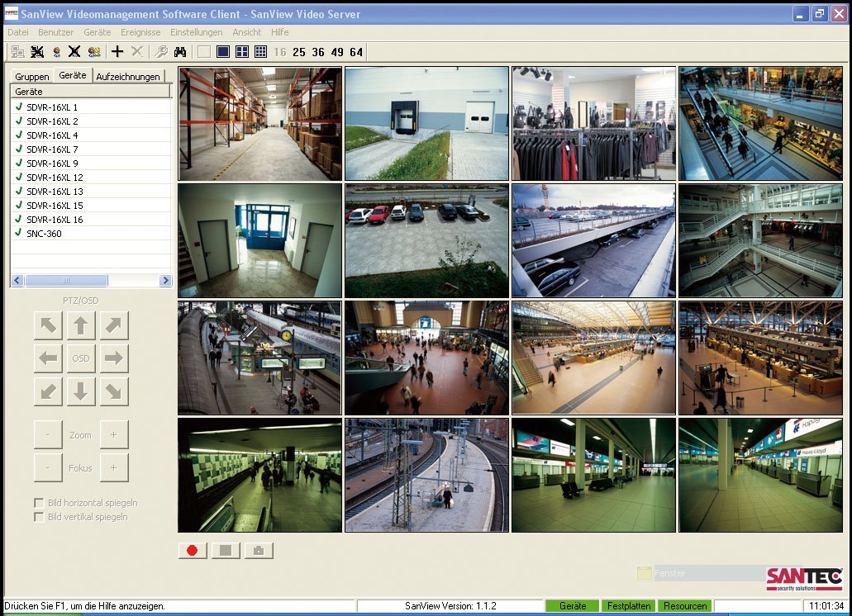Click the camera snapshot button
Viewport: 852px width, 616px height.
click(x=259, y=551)
